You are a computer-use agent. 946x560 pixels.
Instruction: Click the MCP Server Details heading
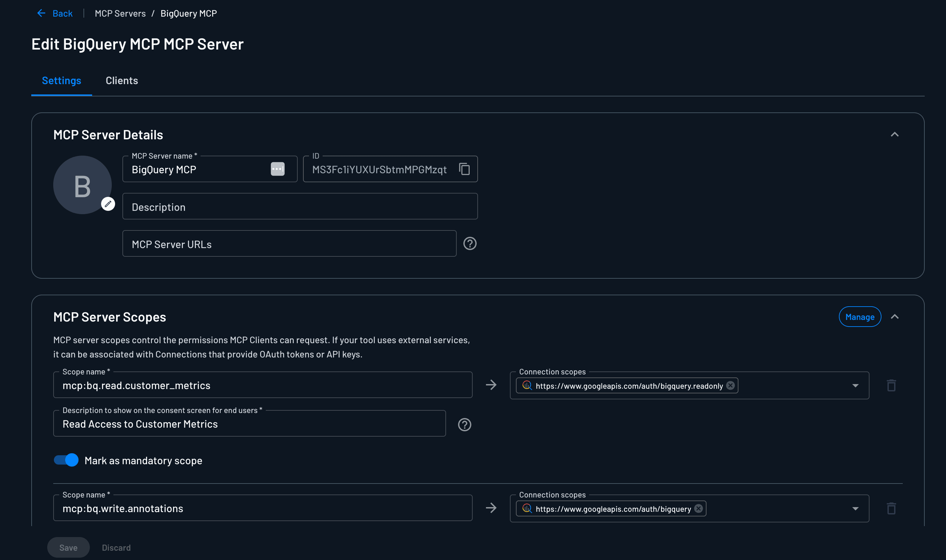click(108, 135)
